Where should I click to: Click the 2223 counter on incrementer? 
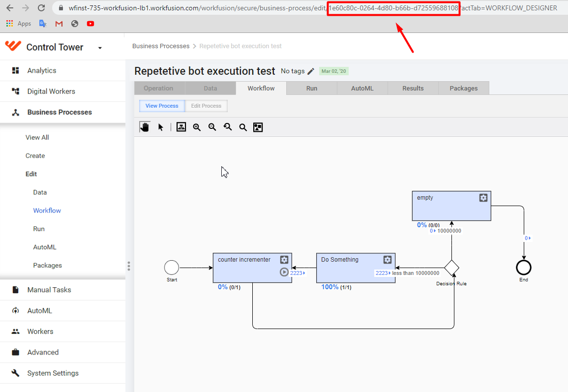[298, 273]
